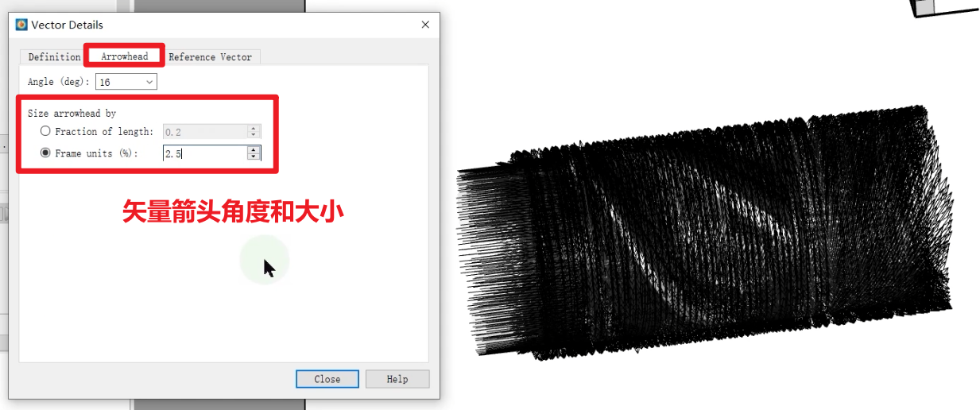
Task: Increase Frame units with the up spinner arrow
Action: tap(254, 149)
